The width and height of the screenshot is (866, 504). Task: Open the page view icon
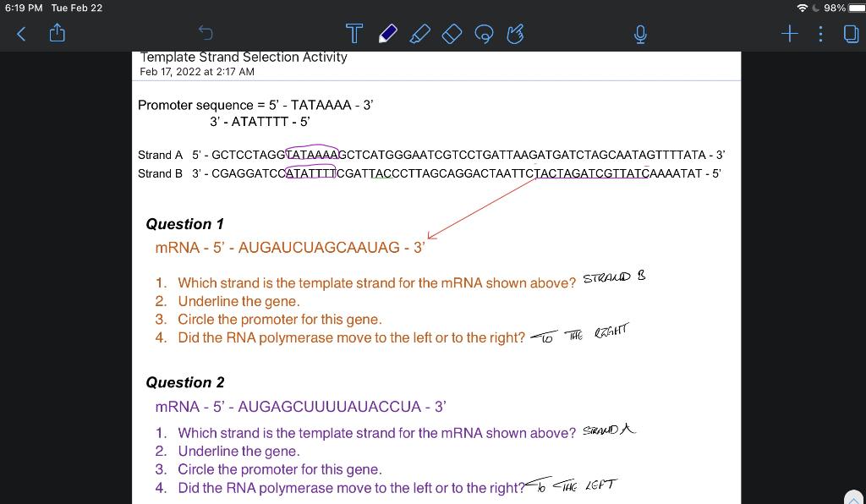[851, 34]
